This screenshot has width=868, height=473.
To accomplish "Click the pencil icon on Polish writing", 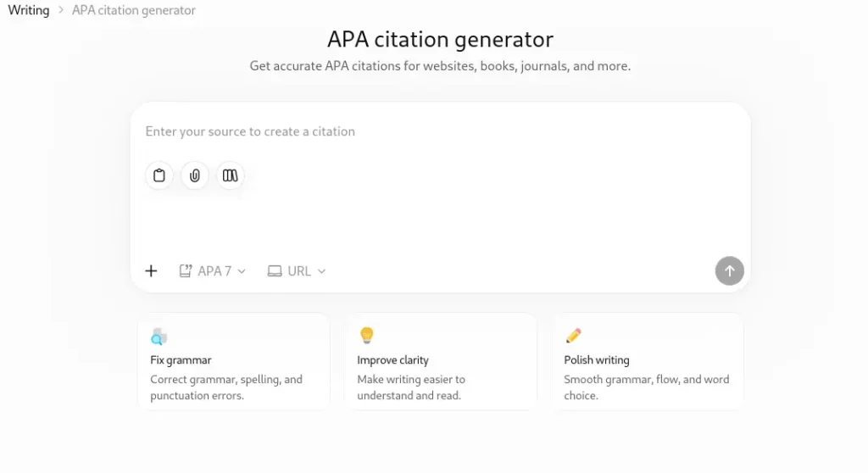I will click(574, 336).
